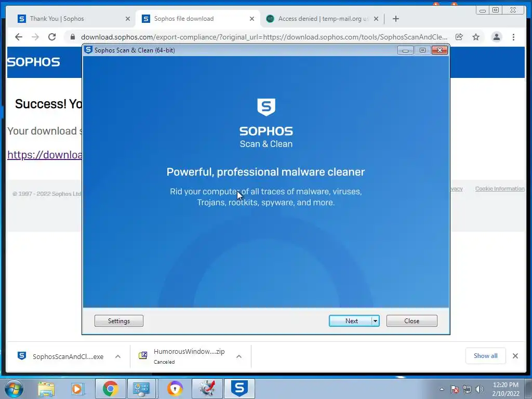
Task: Click the 'Powerful, professional malware cleaner' heading
Action: point(265,171)
